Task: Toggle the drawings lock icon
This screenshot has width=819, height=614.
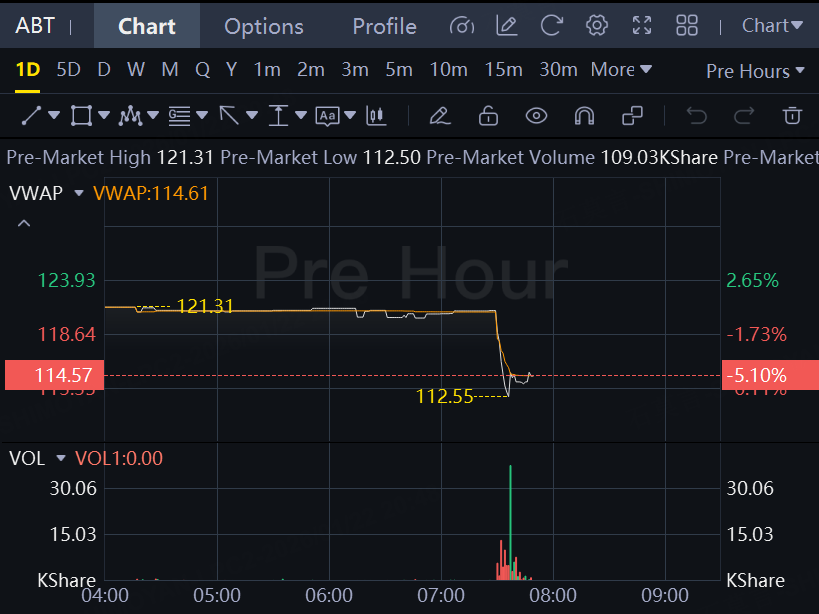Action: [x=488, y=115]
